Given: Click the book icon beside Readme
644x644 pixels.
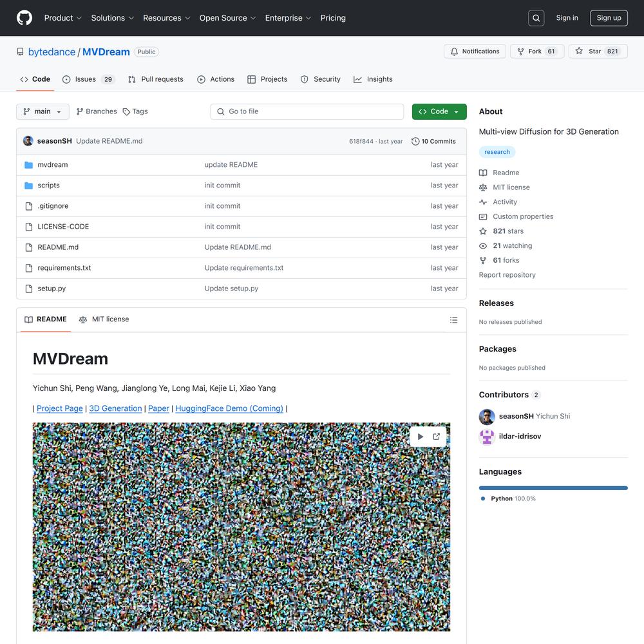Looking at the screenshot, I should (483, 173).
